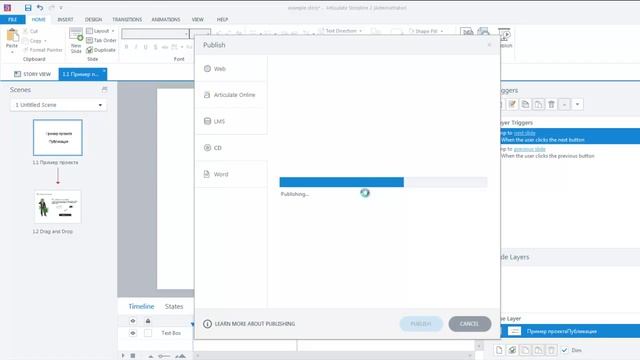The width and height of the screenshot is (640, 360).
Task: Click the Storyline application logo icon
Action: click(7, 7)
